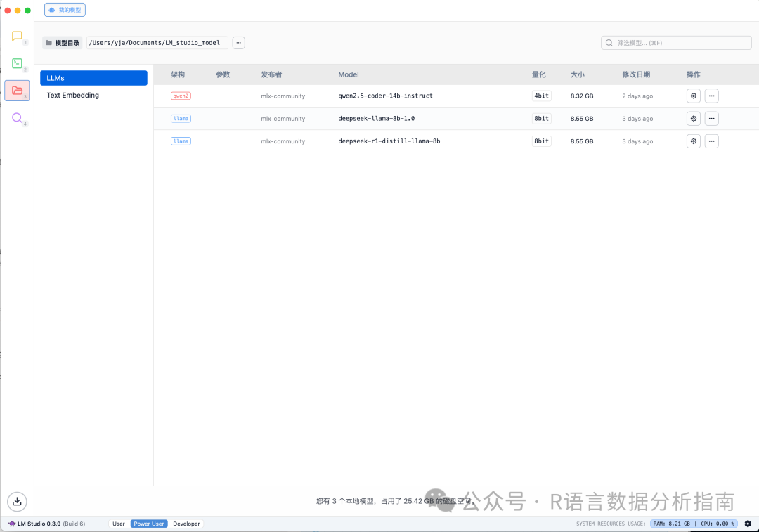Select the deepseek-llama-8b-1.0 model name
The height and width of the screenshot is (532, 759).
coord(376,119)
